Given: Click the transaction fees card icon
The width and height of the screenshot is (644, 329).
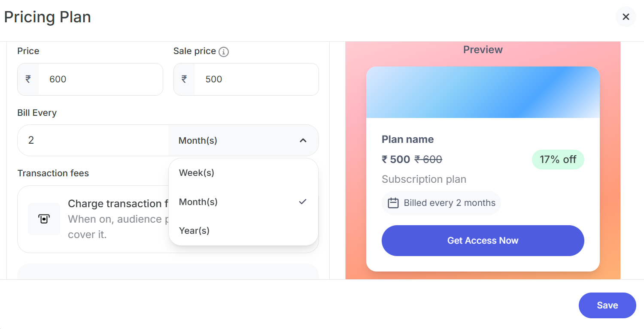Looking at the screenshot, I should [x=44, y=219].
